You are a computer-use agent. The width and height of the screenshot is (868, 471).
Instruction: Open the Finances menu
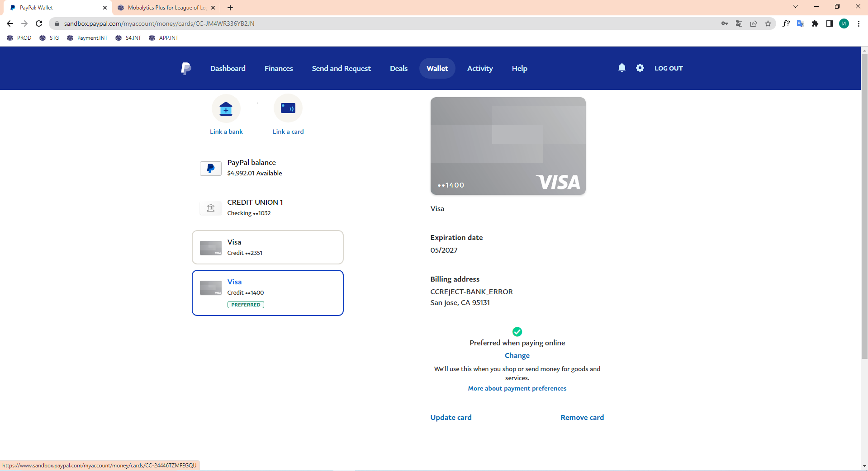pos(279,68)
